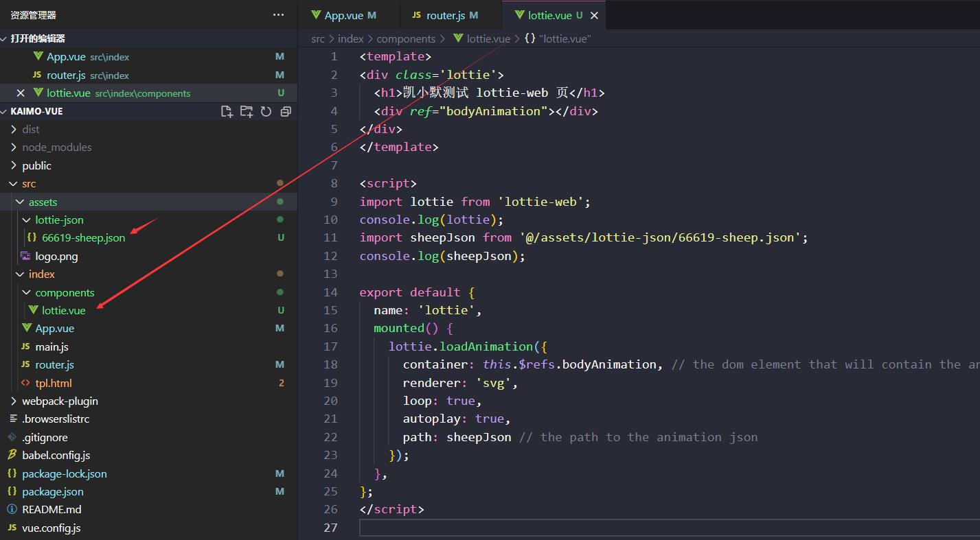The height and width of the screenshot is (540, 980).
Task: Open App.vue in the index folder
Action: click(x=148, y=328)
